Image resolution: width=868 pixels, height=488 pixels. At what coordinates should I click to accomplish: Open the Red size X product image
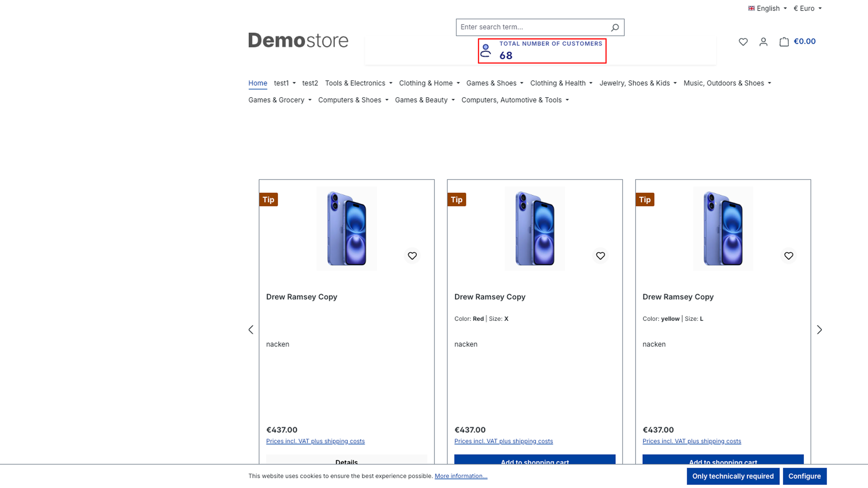pos(535,229)
